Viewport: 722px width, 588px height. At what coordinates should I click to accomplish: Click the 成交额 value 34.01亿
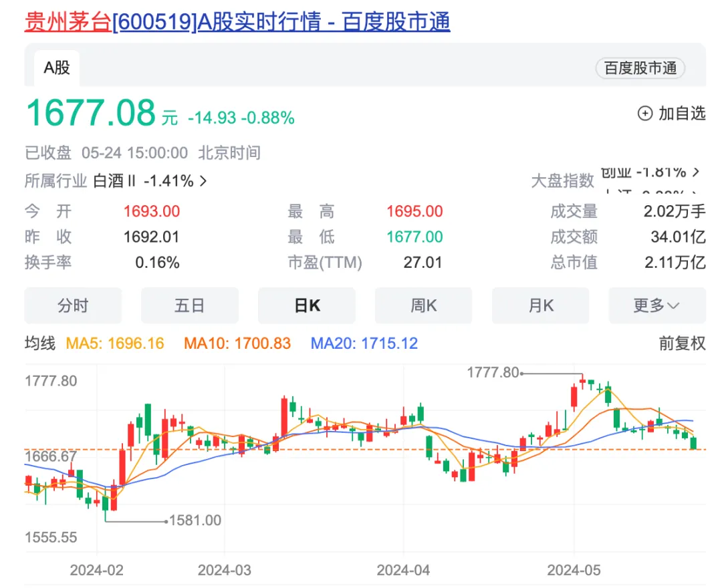point(679,237)
